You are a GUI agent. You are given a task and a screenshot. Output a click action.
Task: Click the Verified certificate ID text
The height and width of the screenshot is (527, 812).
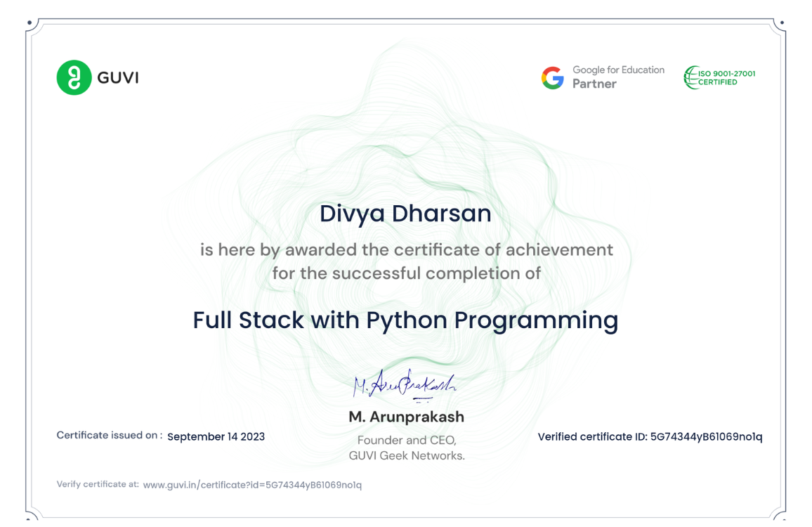pos(650,436)
